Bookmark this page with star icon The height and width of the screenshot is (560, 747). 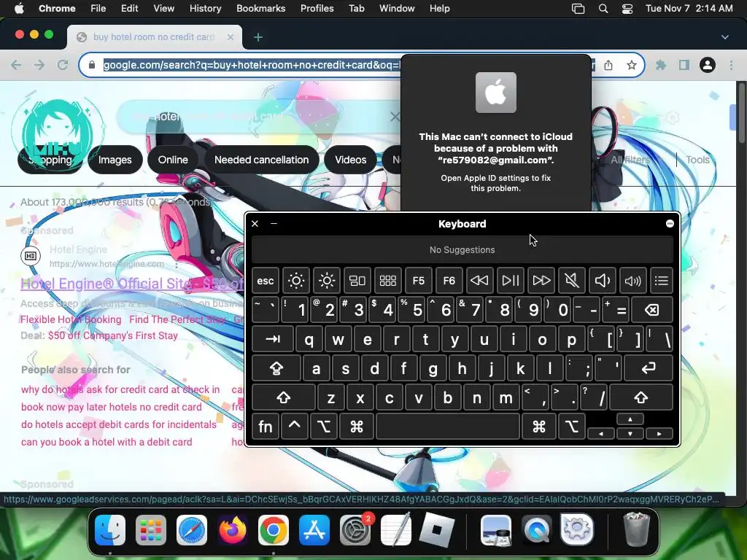click(632, 65)
